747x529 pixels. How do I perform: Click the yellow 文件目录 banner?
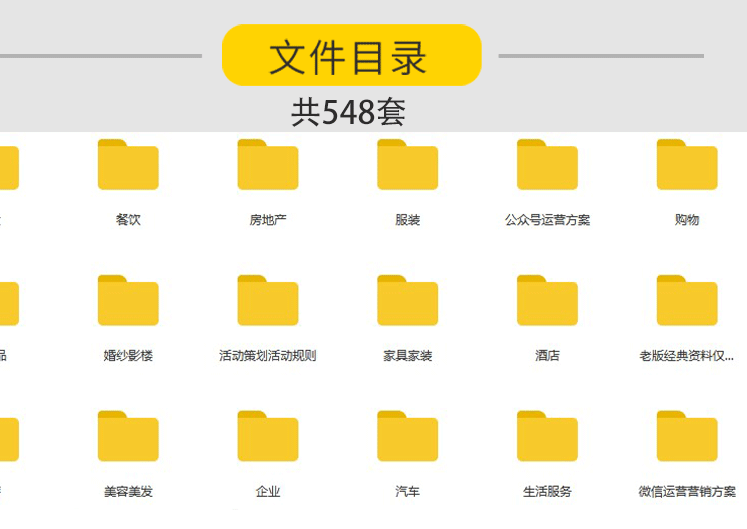pyautogui.click(x=352, y=55)
